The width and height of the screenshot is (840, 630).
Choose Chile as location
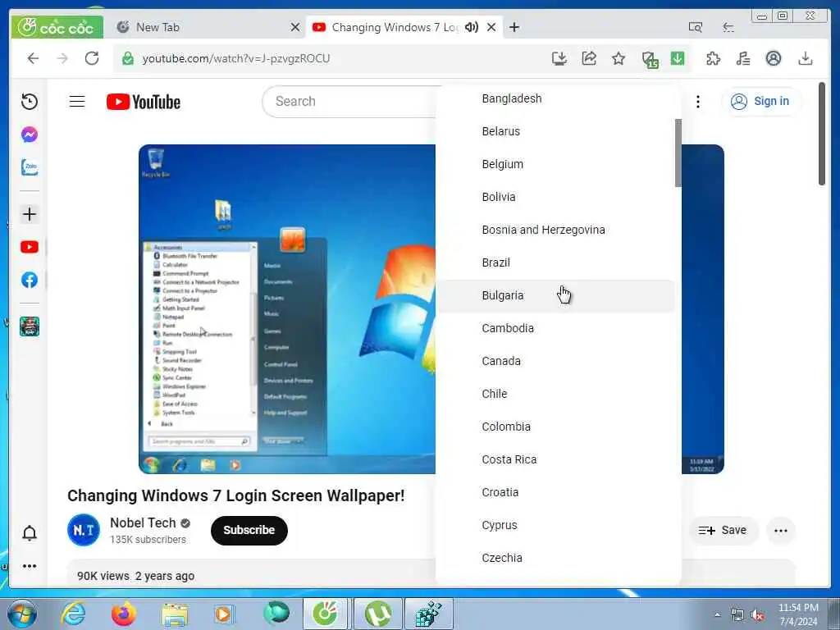556,394
